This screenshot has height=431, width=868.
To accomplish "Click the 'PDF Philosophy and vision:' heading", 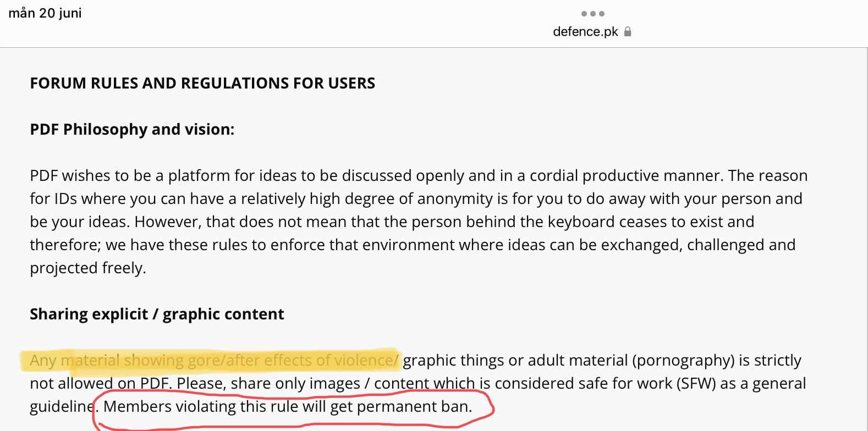I will 132,129.
